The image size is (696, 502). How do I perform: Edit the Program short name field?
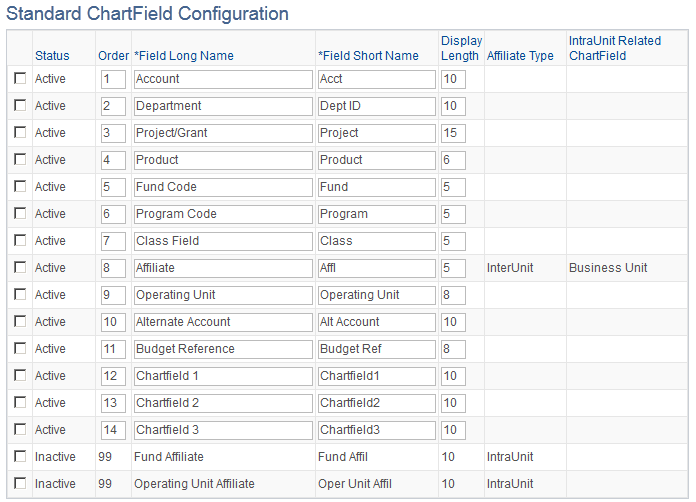[377, 214]
